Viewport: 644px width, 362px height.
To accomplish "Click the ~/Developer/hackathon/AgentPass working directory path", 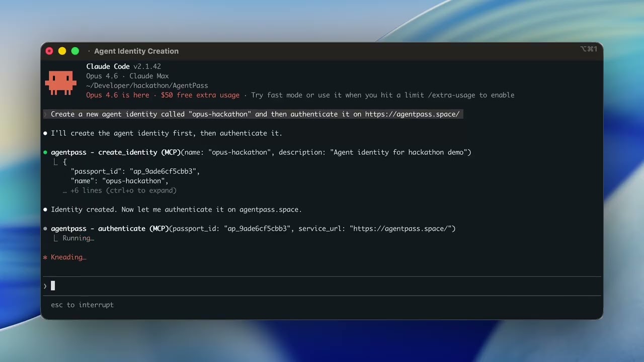I will click(147, 85).
